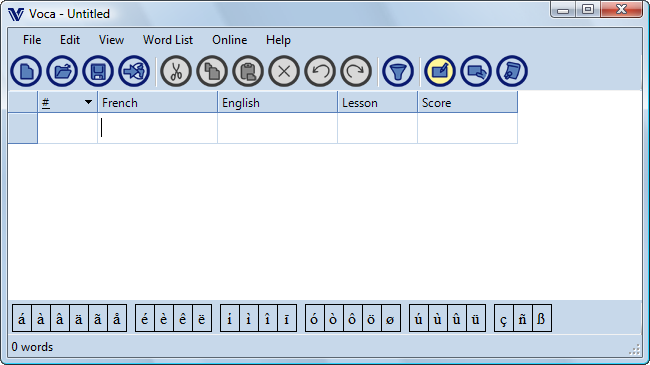
Task: Insert character â
Action: coord(60,319)
